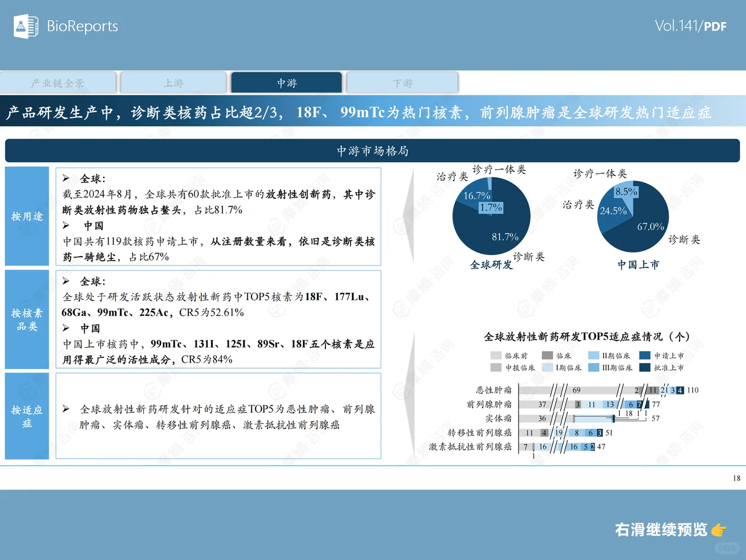
Task: Click the 中国 bullet in 按用途 box
Action: (x=93, y=226)
